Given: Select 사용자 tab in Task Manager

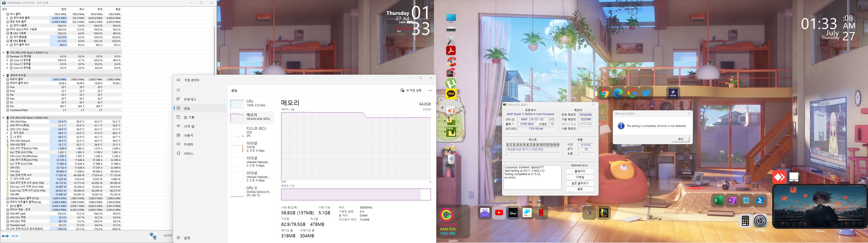Looking at the screenshot, I should 200,135.
